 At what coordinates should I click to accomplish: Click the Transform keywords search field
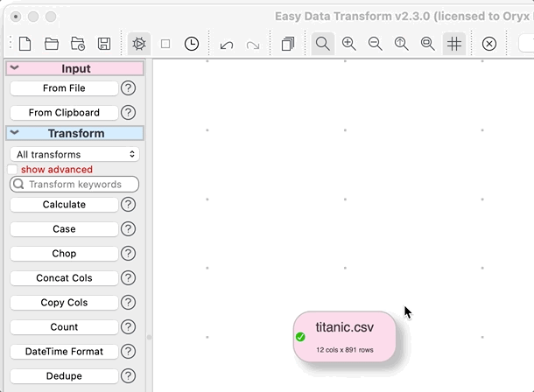(x=75, y=185)
